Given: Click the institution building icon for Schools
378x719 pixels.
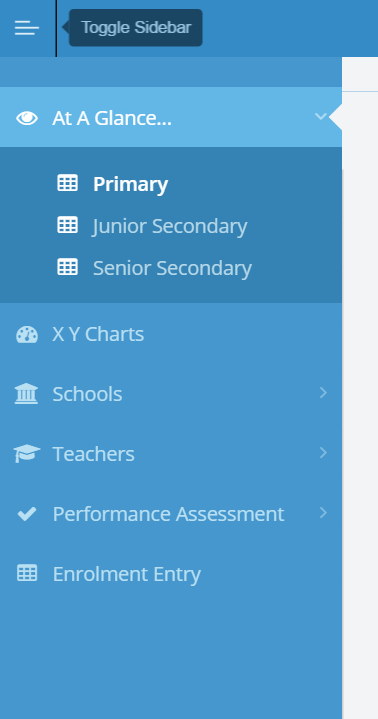Looking at the screenshot, I should coord(27,393).
